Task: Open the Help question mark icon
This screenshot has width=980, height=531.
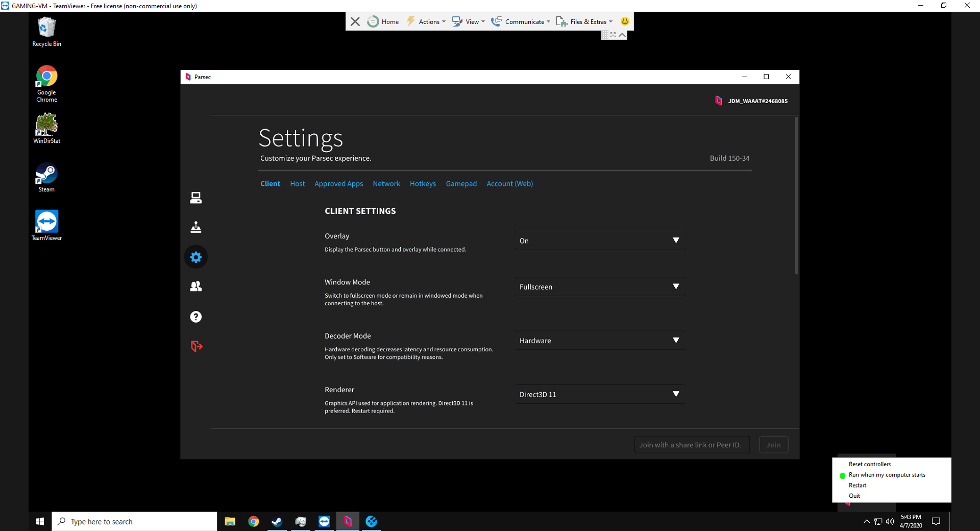Action: (196, 317)
